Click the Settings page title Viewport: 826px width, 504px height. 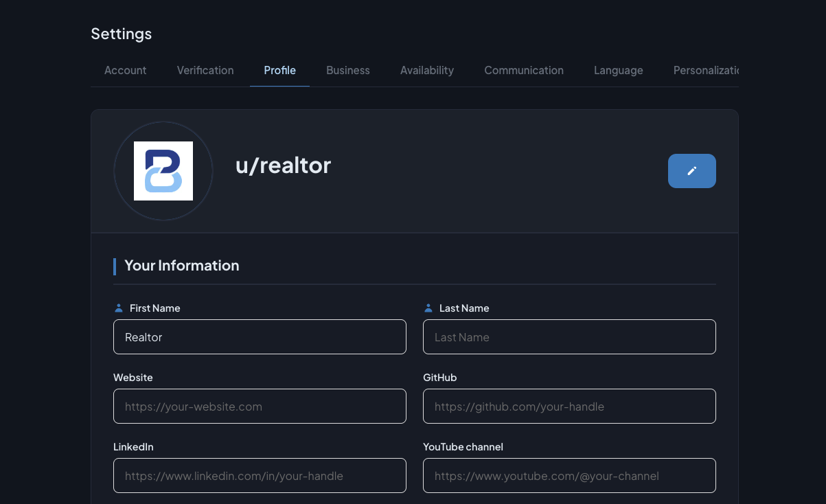point(122,34)
